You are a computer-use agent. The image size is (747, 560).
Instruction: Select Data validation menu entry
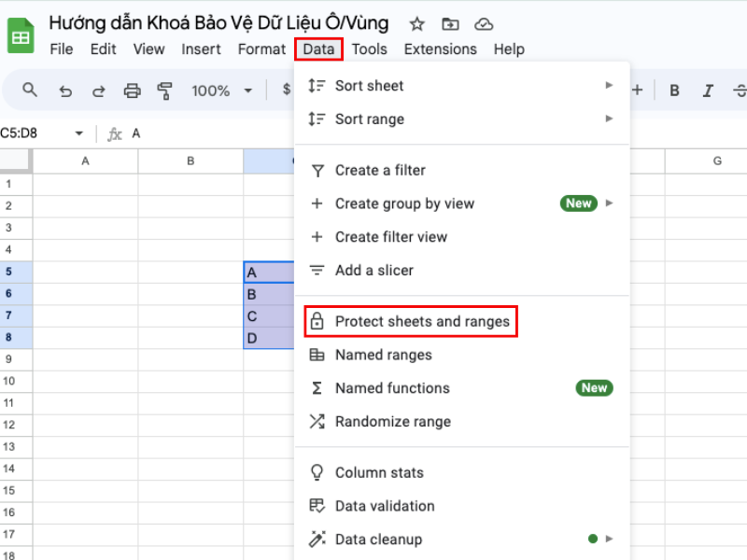pyautogui.click(x=384, y=506)
